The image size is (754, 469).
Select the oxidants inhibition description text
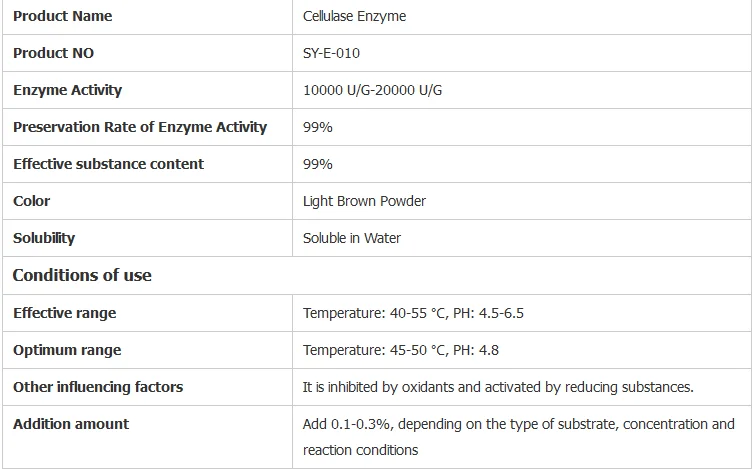498,387
